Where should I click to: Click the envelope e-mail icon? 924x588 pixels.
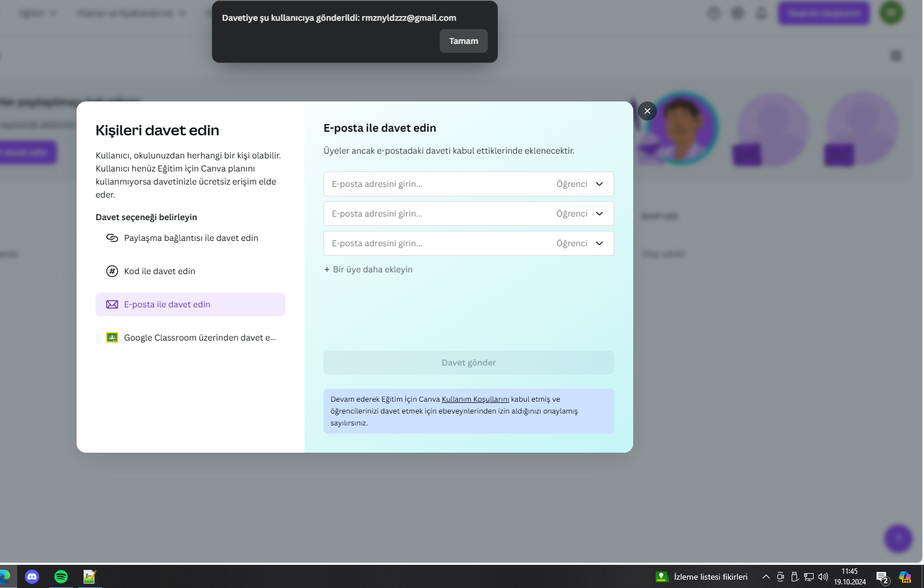pyautogui.click(x=112, y=304)
